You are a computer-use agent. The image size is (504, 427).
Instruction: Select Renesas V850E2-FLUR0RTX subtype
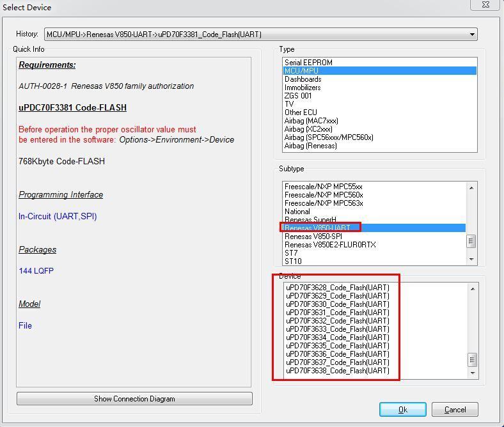(x=374, y=245)
